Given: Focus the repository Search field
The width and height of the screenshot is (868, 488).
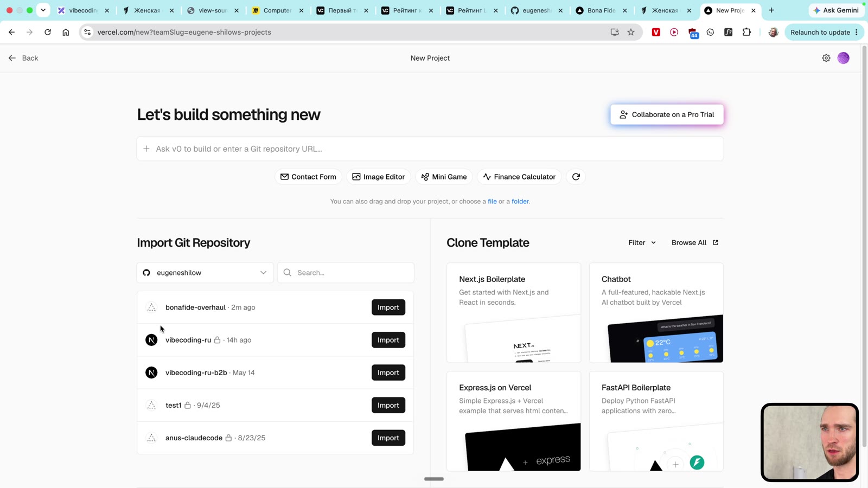Looking at the screenshot, I should (x=346, y=273).
